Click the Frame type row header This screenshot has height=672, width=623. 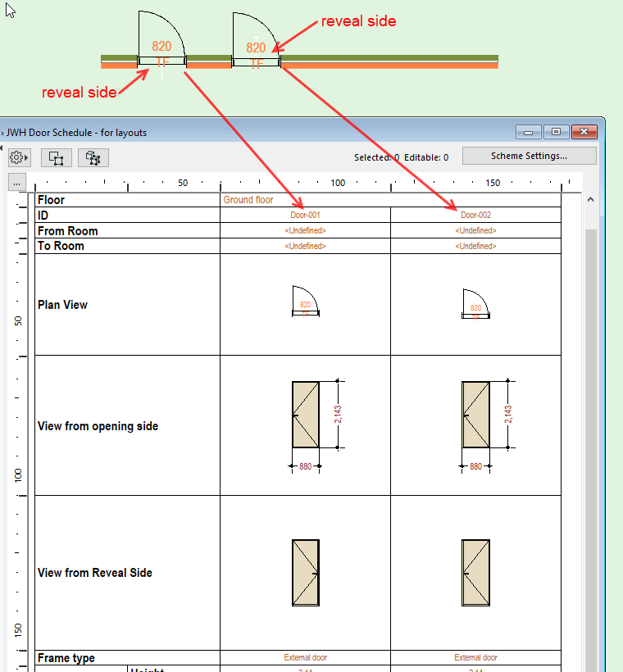[127, 658]
